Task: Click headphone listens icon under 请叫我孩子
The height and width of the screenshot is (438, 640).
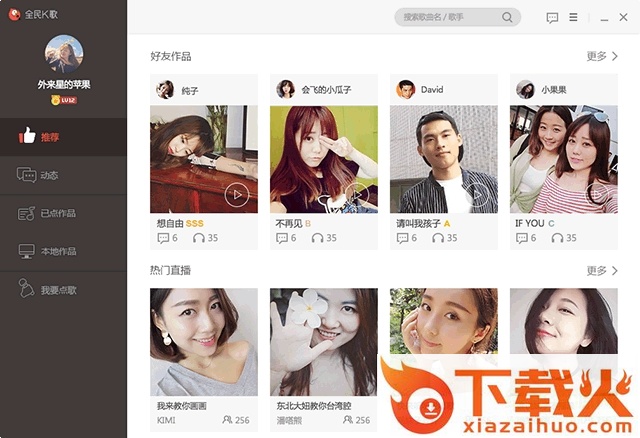Action: pyautogui.click(x=438, y=238)
